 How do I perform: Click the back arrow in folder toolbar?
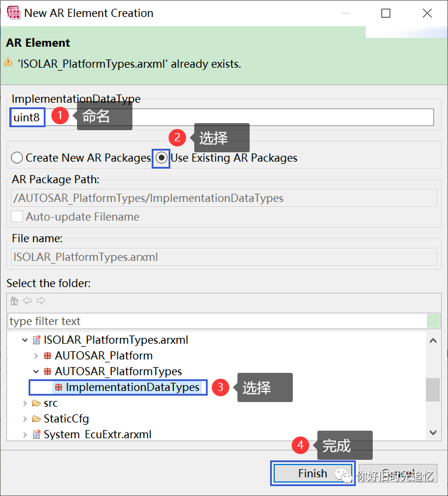(x=27, y=301)
